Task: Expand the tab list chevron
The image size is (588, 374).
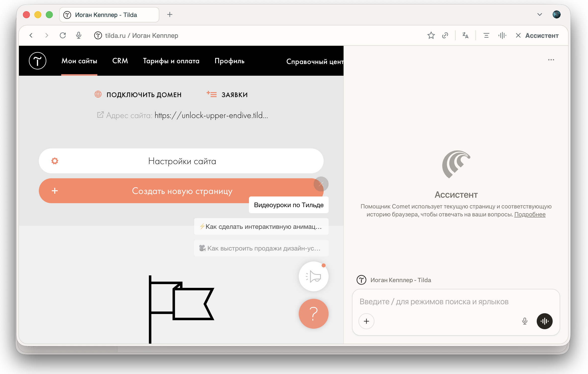Action: coord(539,15)
